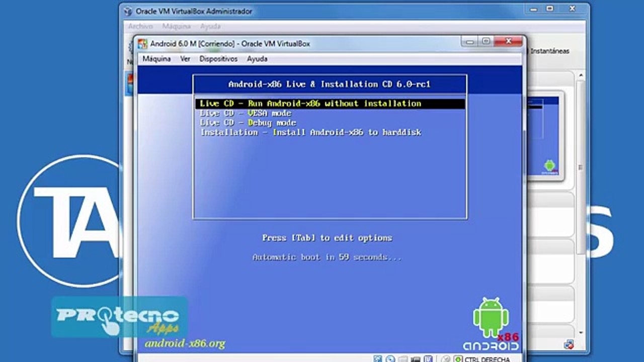The height and width of the screenshot is (362, 644).
Task: Open Máquina menu in VirtualBox Administrador window
Action: pyautogui.click(x=177, y=26)
